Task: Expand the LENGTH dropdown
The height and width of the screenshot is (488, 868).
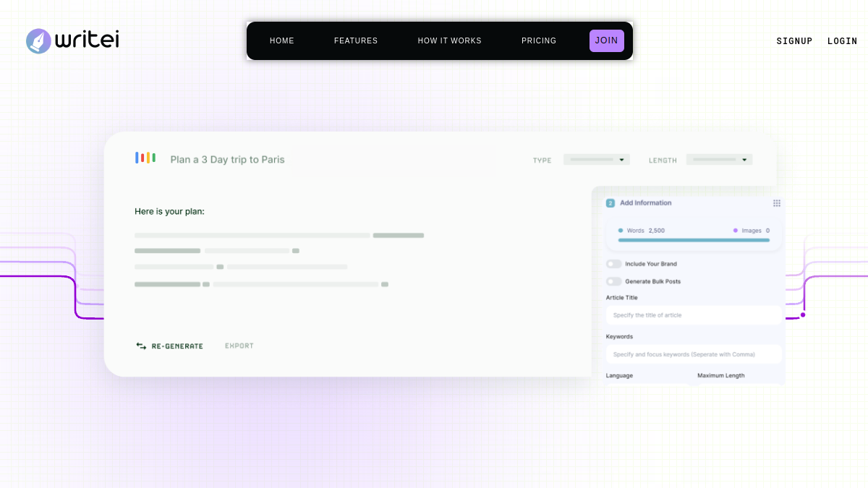Action: [720, 160]
